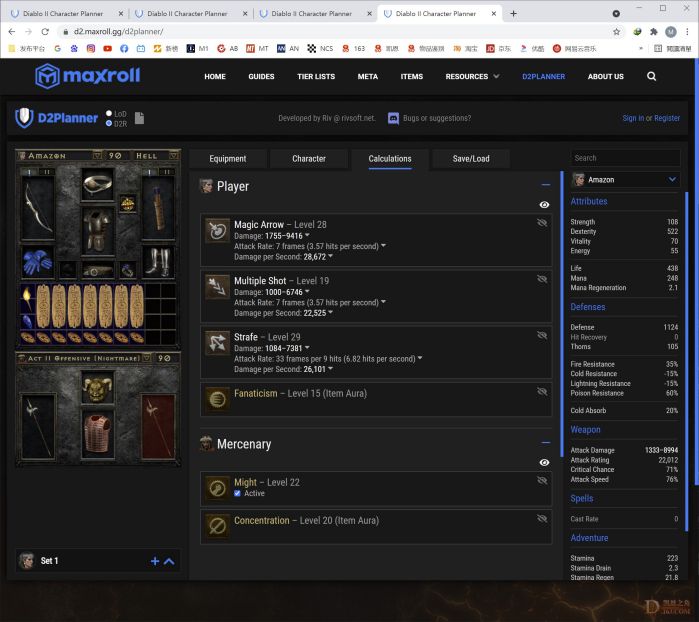Bookmark this page with star icon
The width and height of the screenshot is (699, 622).
[617, 32]
